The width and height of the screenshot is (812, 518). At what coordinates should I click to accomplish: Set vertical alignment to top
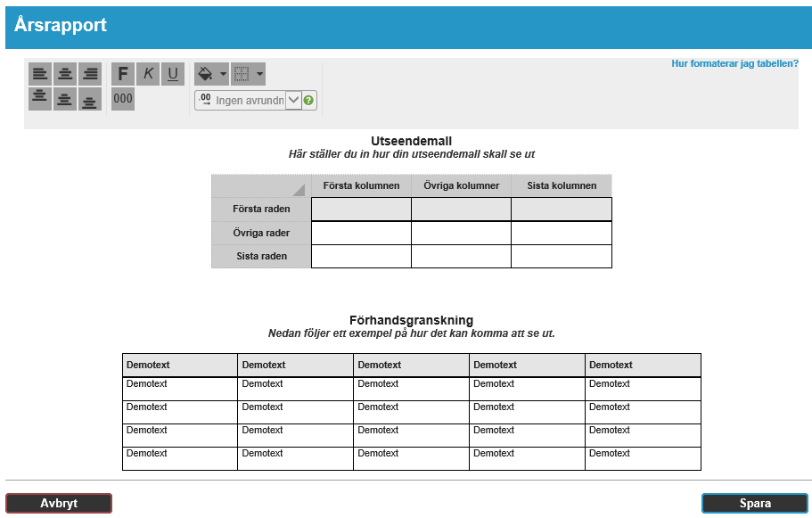coord(40,98)
